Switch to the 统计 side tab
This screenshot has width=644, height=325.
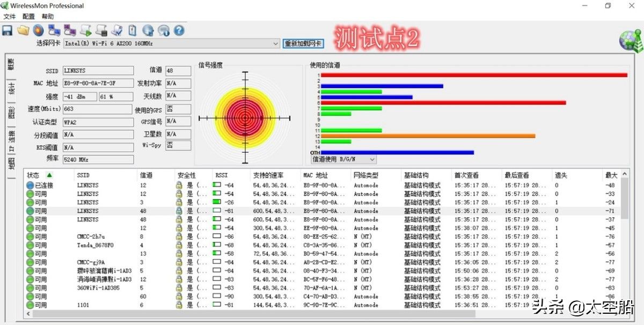(x=11, y=88)
